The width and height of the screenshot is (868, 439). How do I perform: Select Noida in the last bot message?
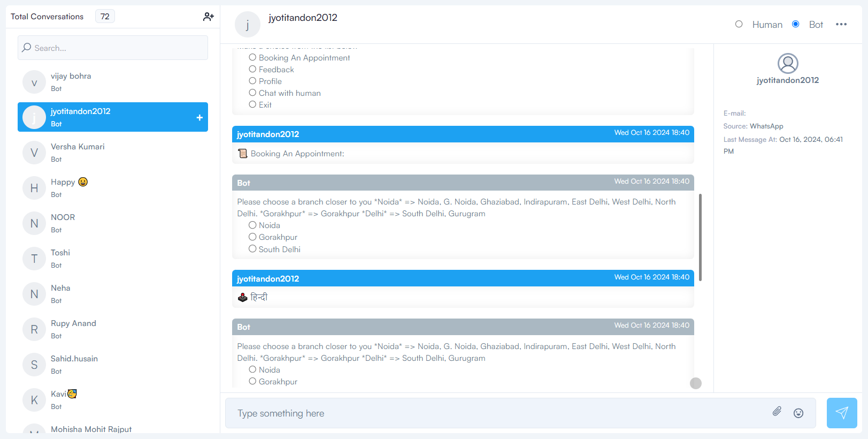click(252, 369)
